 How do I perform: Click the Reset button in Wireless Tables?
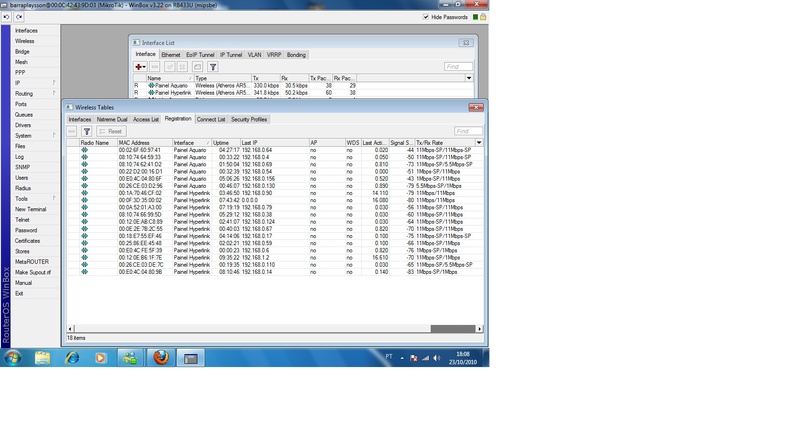111,132
